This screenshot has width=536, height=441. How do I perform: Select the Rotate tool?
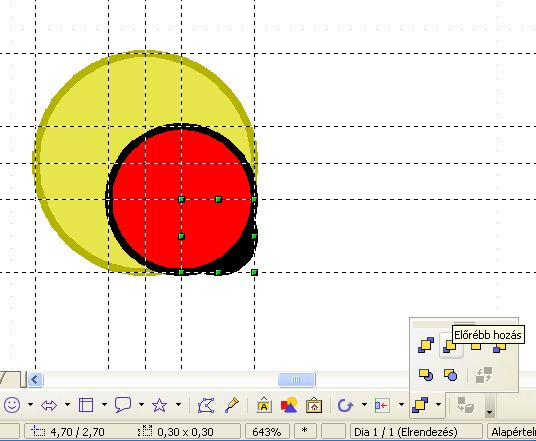point(345,405)
